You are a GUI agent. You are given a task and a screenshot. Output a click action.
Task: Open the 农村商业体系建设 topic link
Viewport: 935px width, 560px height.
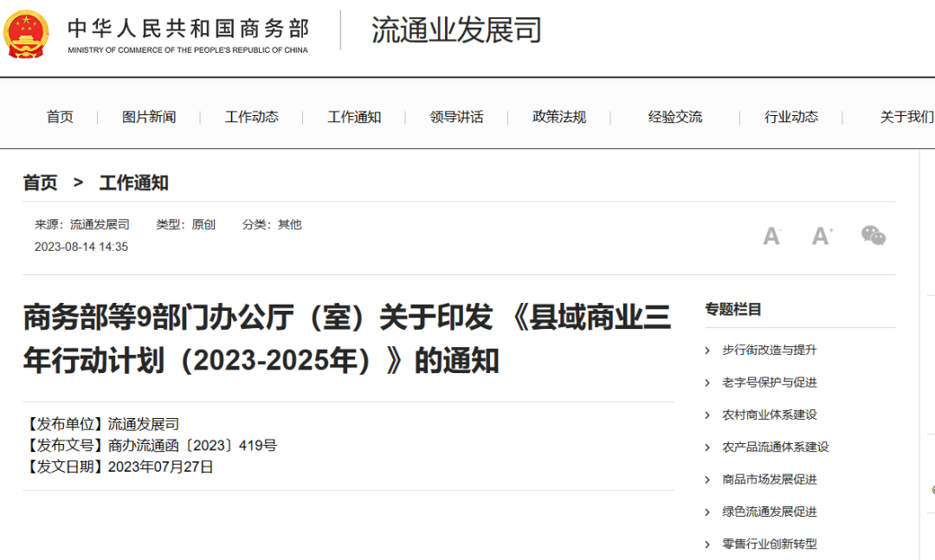point(770,415)
